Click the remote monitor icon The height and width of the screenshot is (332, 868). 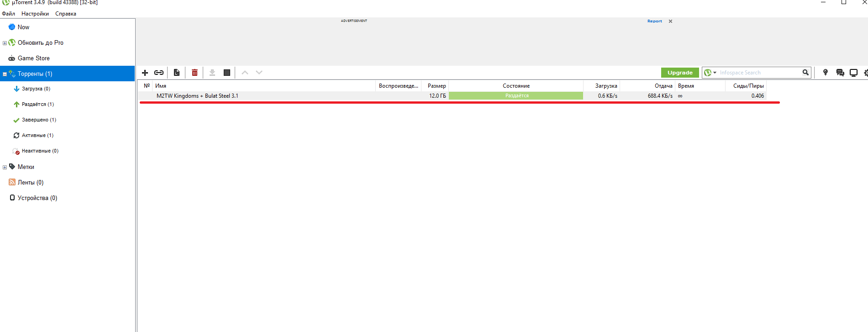tap(853, 73)
